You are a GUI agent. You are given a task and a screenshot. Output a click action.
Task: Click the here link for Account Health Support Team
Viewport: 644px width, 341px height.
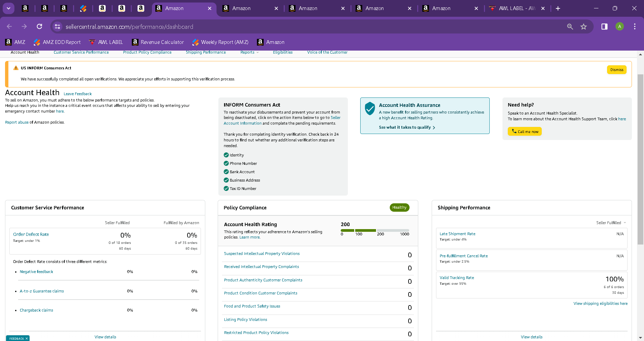pos(622,119)
